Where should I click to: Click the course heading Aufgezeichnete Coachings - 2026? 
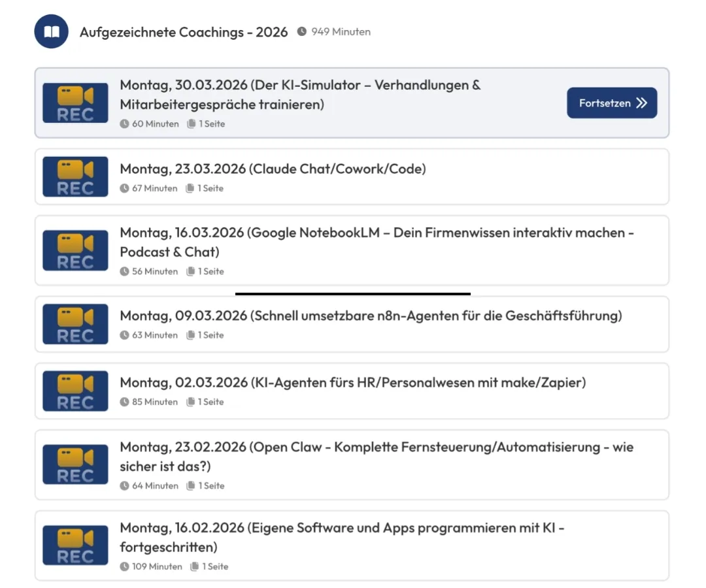click(x=184, y=31)
